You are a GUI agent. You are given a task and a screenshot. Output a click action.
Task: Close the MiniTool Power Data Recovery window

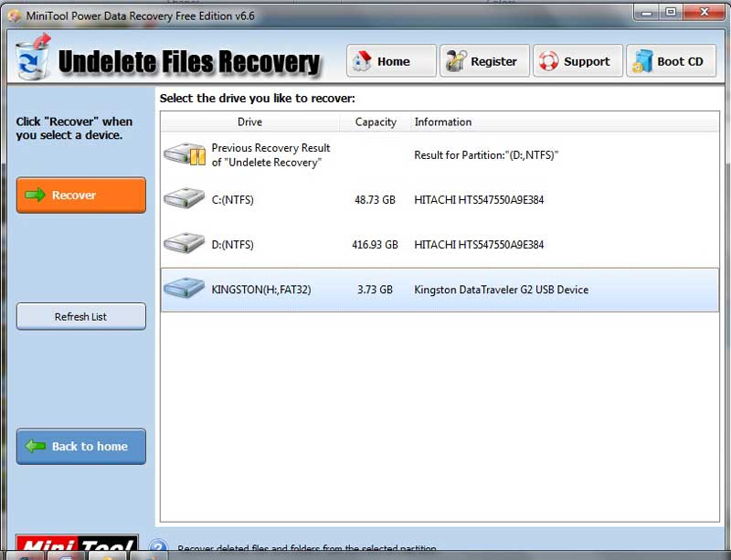point(705,13)
